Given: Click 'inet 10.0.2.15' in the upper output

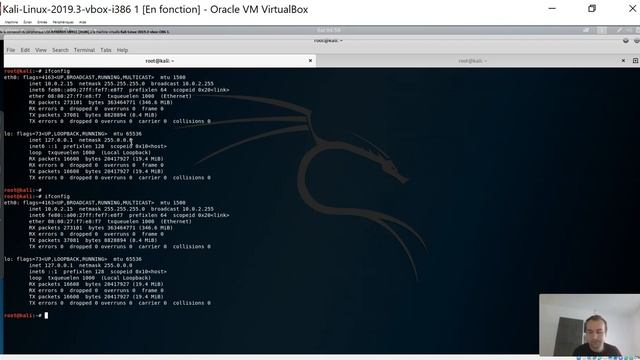Looking at the screenshot, I should coord(51,84).
